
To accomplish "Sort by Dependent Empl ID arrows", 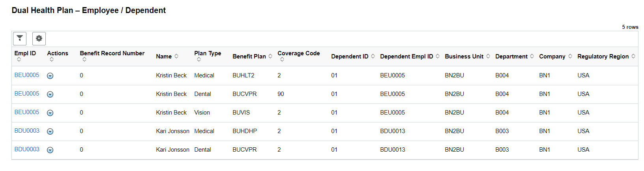I will [438, 56].
